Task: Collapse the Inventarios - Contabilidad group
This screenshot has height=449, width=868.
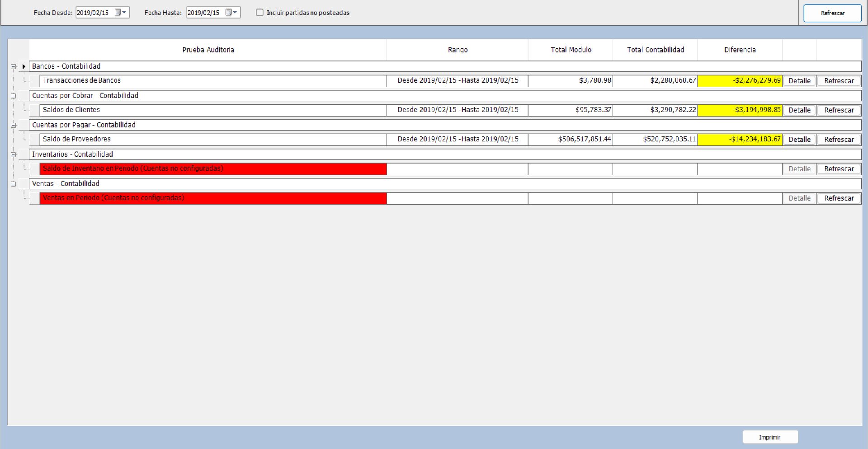Action: coord(13,154)
